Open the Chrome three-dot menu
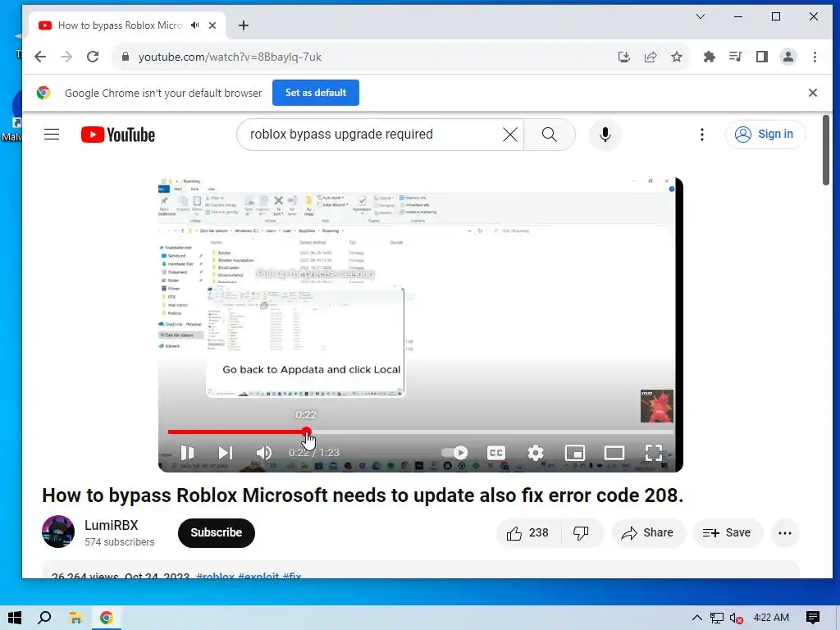 [x=815, y=57]
